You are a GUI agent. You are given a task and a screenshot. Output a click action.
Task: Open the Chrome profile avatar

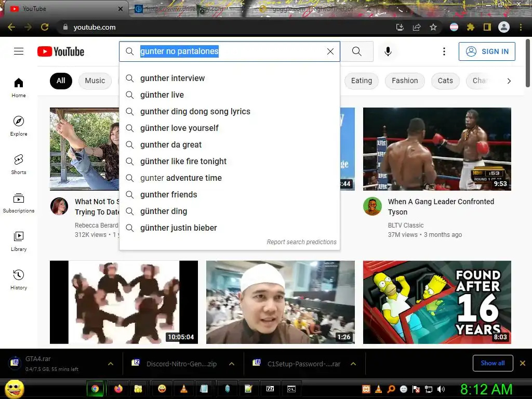coord(504,27)
